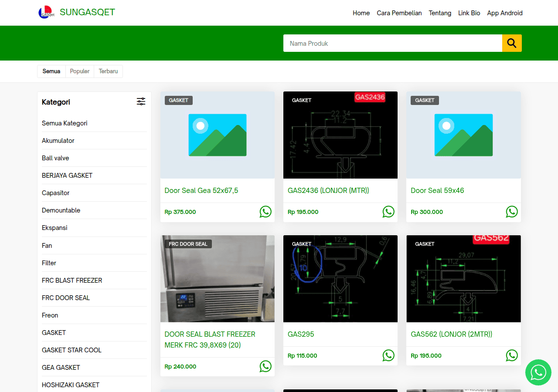Screen dimensions: 558x392
Task: Click GASKET badge on Door Seal Gea card
Action: pyautogui.click(x=179, y=100)
